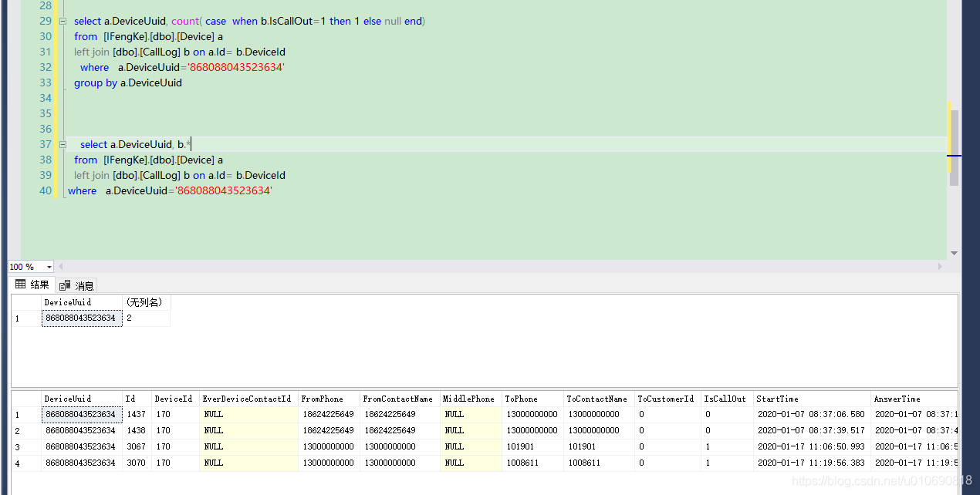
Task: Click the grid icon on the 结果 tab
Action: point(19,284)
